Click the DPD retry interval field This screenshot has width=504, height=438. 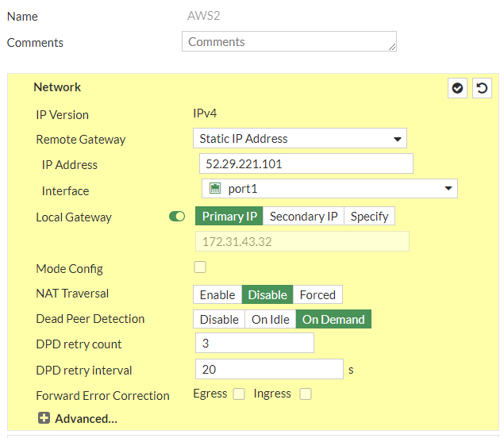(269, 369)
